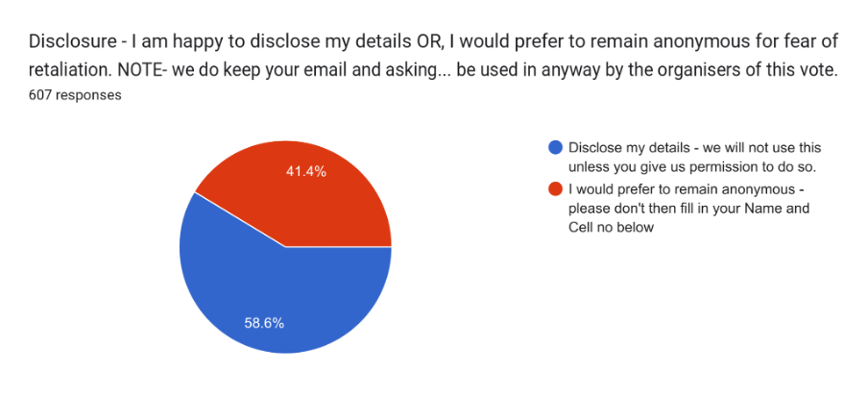The height and width of the screenshot is (396, 868).
Task: Click the pie chart center where slices meet
Action: pyautogui.click(x=285, y=246)
